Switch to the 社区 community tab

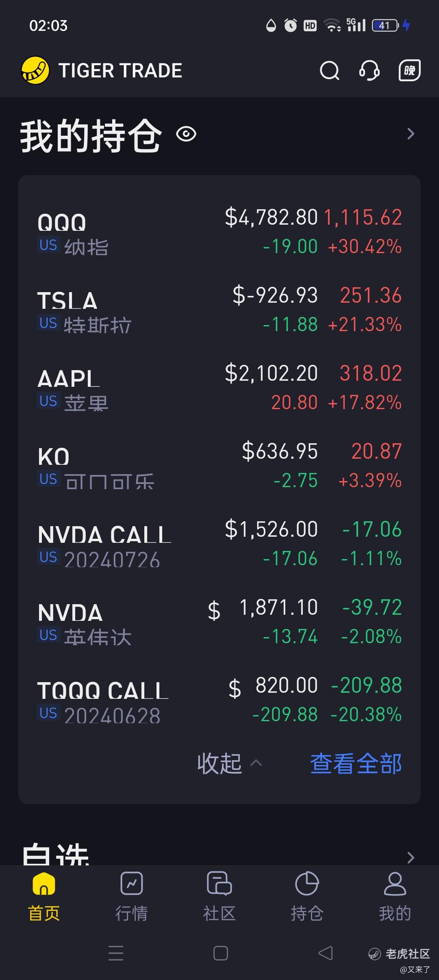[x=219, y=897]
